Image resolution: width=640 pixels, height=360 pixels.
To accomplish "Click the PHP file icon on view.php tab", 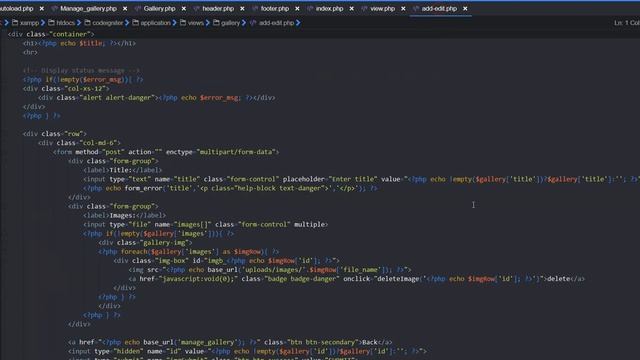I will click(364, 9).
